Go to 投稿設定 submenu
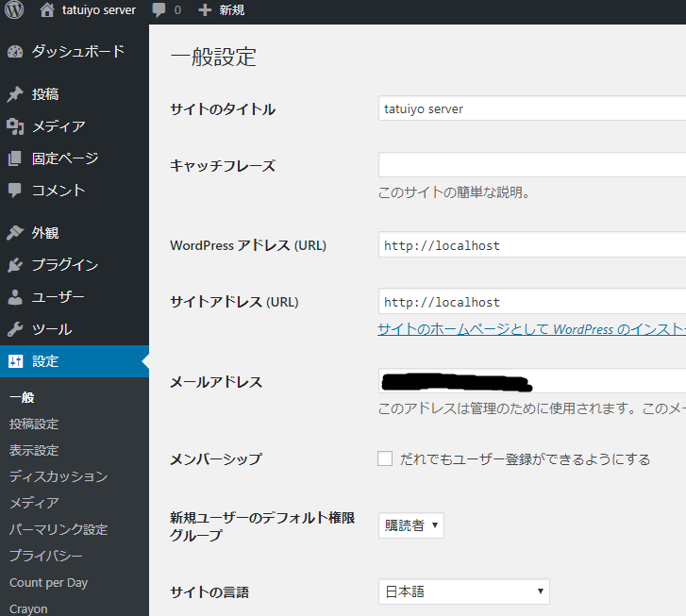686x616 pixels. click(x=34, y=424)
